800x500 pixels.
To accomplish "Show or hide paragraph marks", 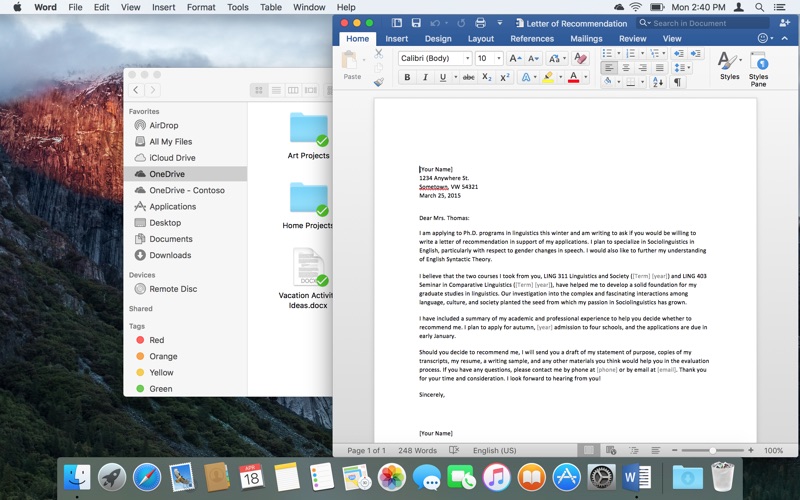I will coord(677,82).
